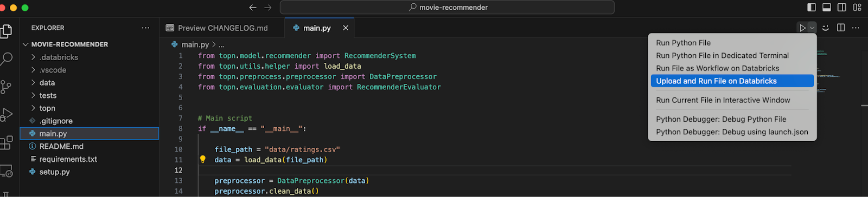
Task: Go forward with the navigation arrow
Action: (267, 7)
